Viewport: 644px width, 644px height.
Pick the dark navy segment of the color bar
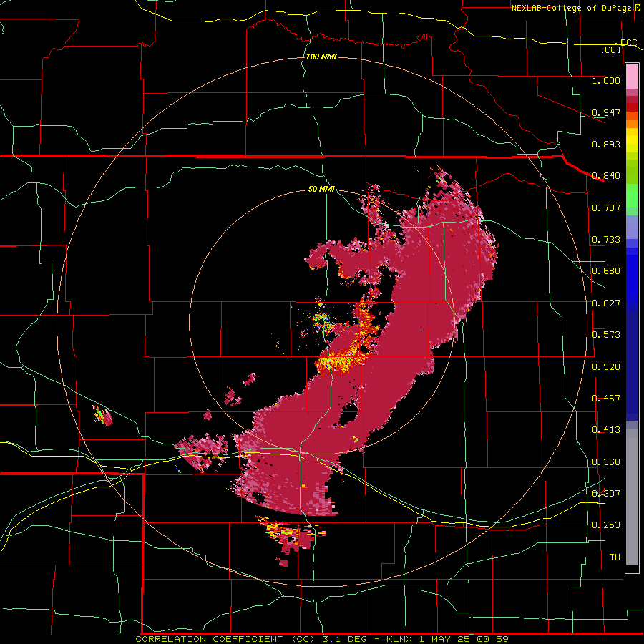pos(632,366)
